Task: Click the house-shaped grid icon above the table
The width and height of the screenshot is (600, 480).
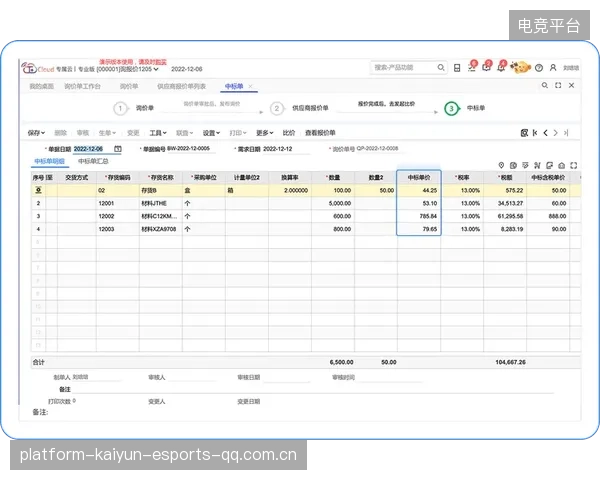Action: click(561, 165)
